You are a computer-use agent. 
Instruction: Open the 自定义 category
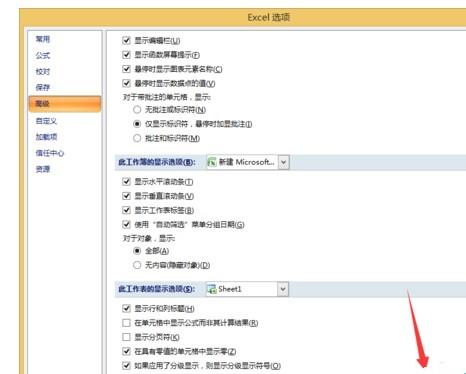pos(46,121)
